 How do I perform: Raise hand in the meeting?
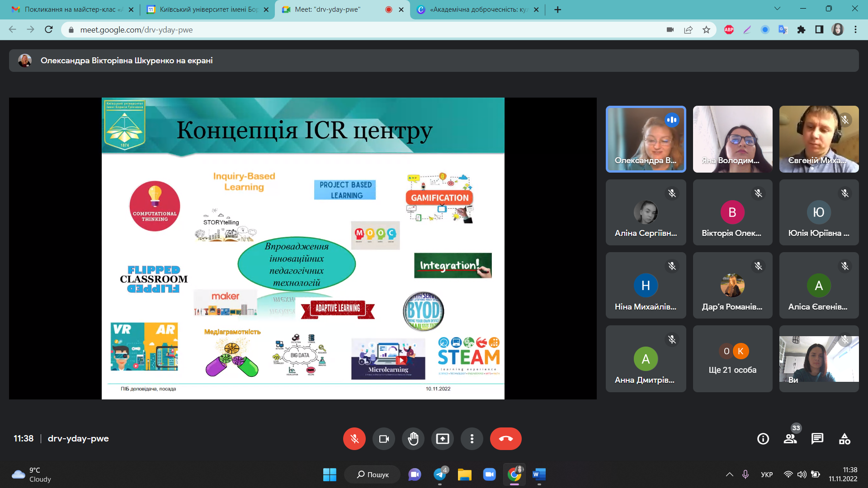point(413,439)
